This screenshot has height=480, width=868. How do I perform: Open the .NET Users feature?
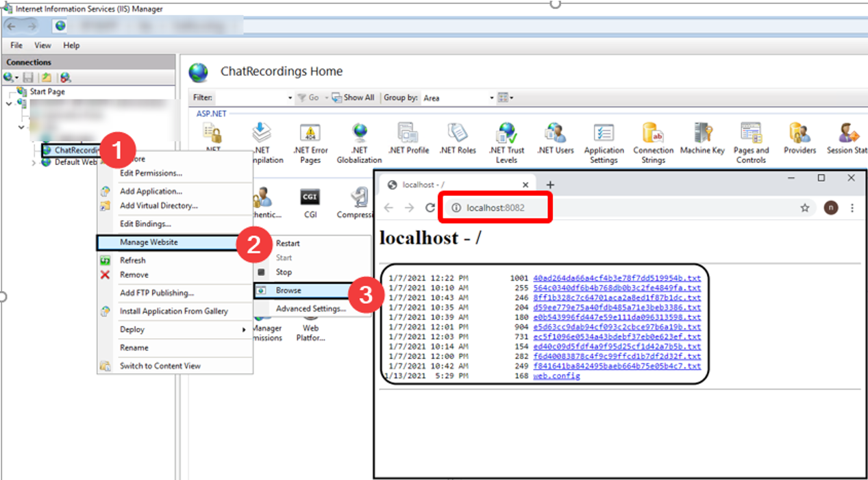click(555, 139)
